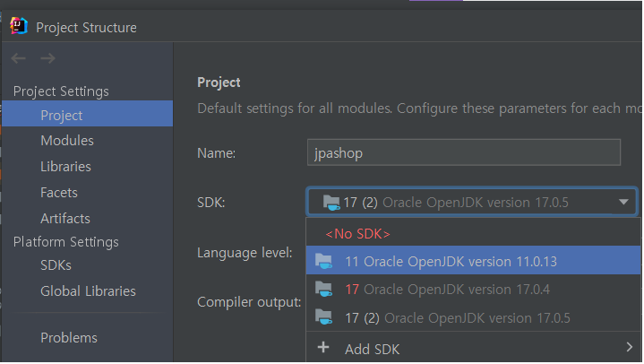Expand the Add SDK submenu arrow
644x364 pixels.
click(x=629, y=347)
